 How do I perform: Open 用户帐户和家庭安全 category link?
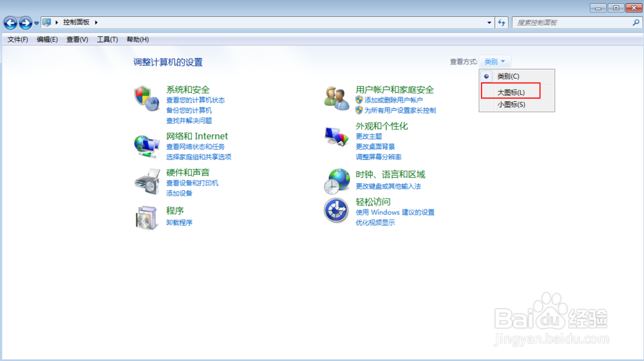pyautogui.click(x=395, y=90)
